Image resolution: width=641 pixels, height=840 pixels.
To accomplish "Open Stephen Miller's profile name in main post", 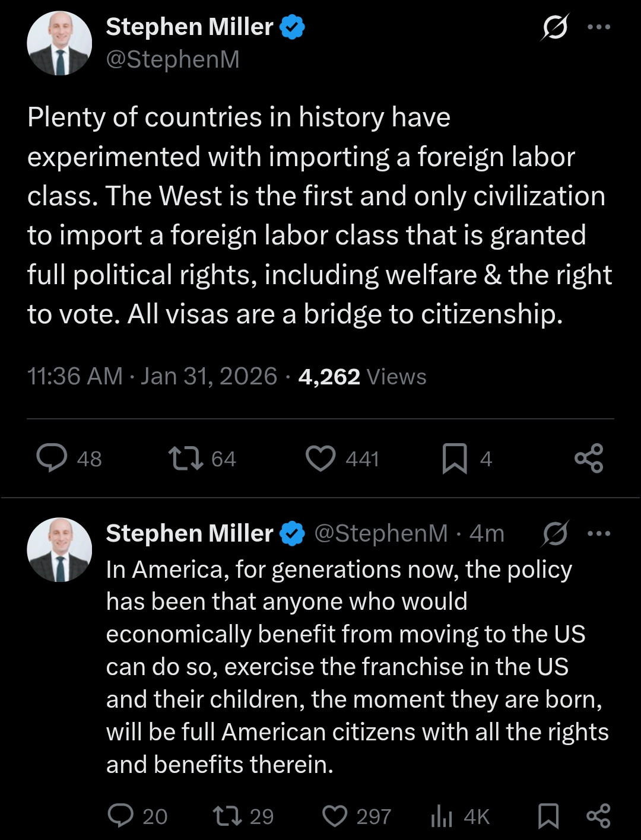I will (189, 27).
